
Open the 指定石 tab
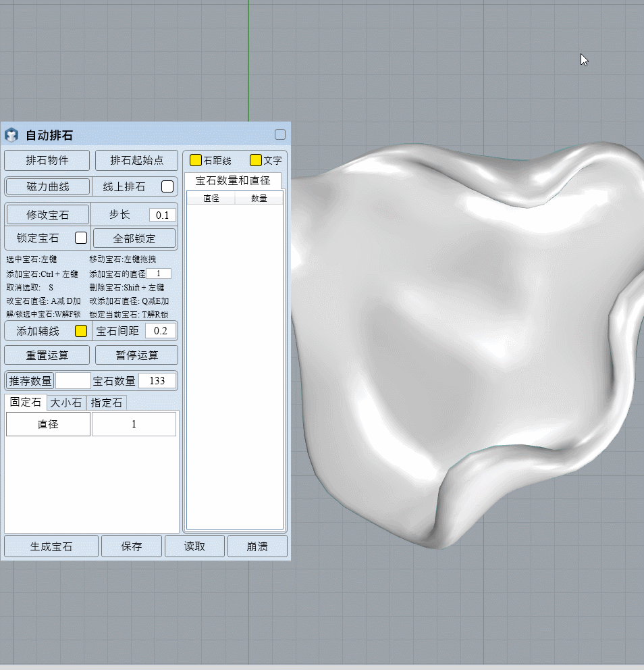tap(107, 403)
